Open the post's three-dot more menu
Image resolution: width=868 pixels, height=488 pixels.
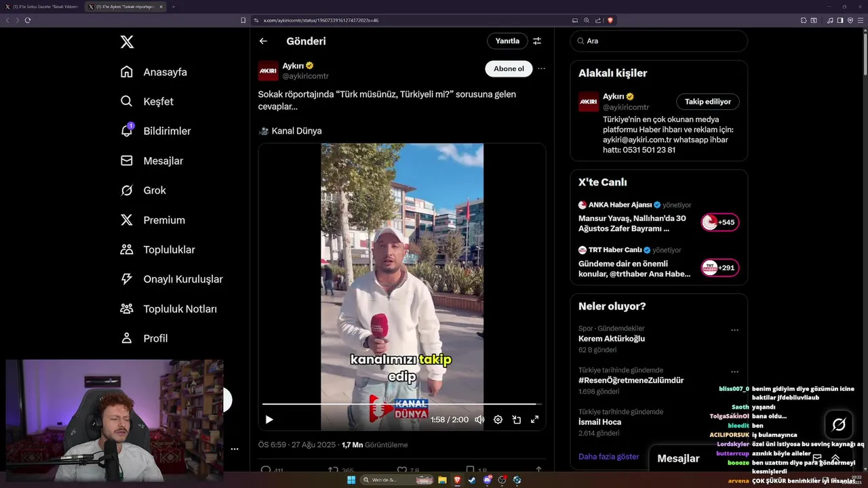click(541, 68)
